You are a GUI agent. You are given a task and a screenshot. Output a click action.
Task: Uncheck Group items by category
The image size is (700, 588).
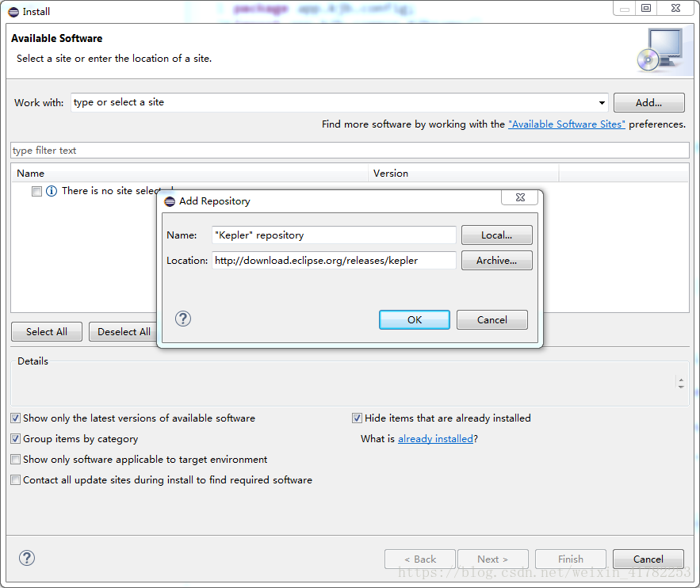[x=16, y=438]
